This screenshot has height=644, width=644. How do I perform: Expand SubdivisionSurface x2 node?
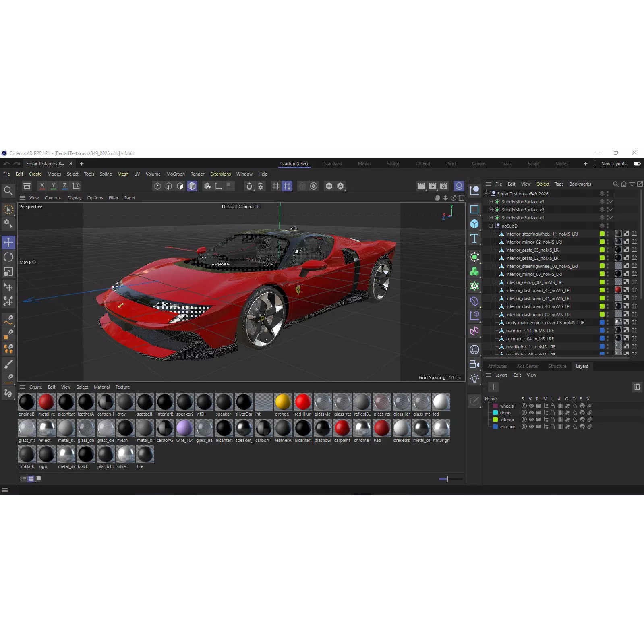pos(491,210)
